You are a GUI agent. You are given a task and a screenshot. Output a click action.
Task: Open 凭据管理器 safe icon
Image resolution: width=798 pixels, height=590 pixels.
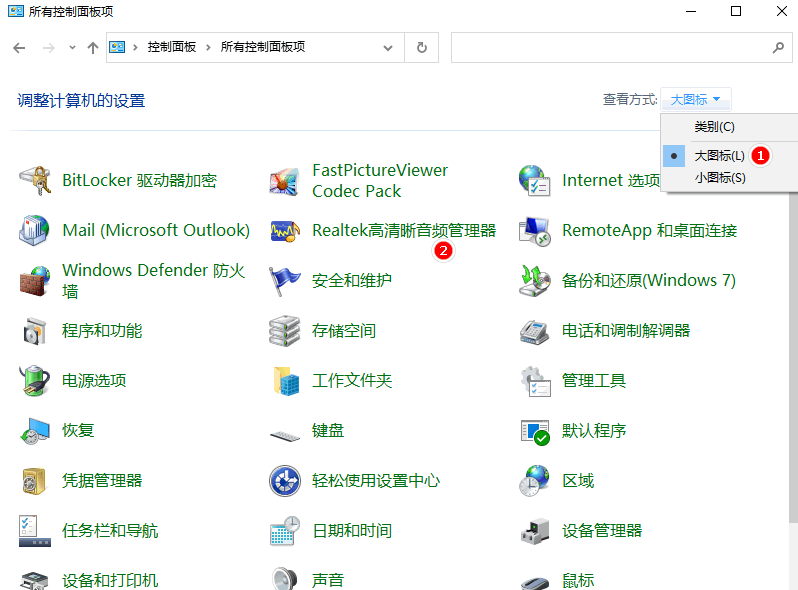35,481
